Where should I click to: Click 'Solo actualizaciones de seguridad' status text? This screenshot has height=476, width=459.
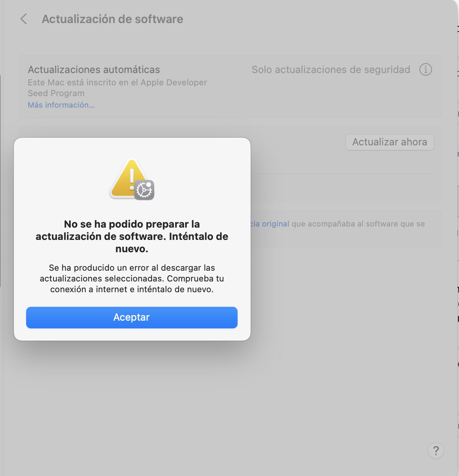[x=331, y=70]
